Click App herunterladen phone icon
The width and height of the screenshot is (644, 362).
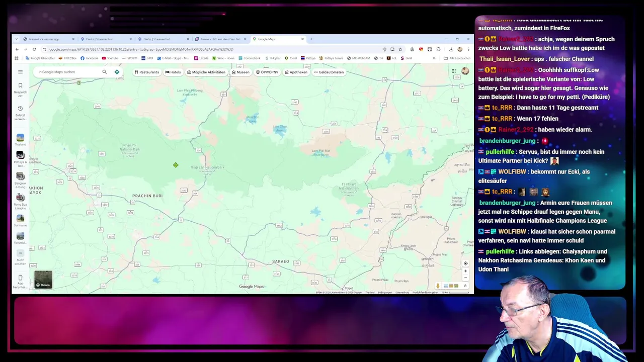(x=20, y=281)
